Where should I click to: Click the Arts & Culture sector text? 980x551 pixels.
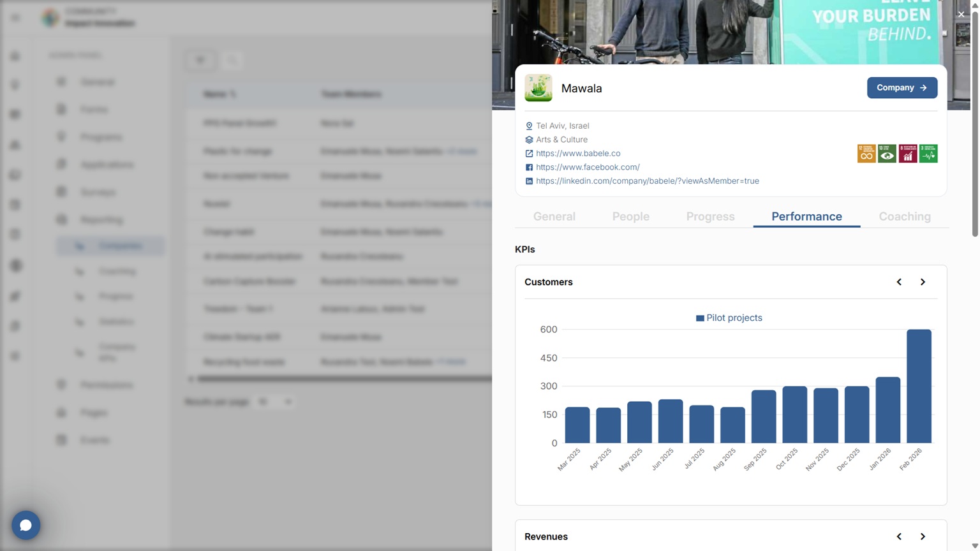click(561, 140)
